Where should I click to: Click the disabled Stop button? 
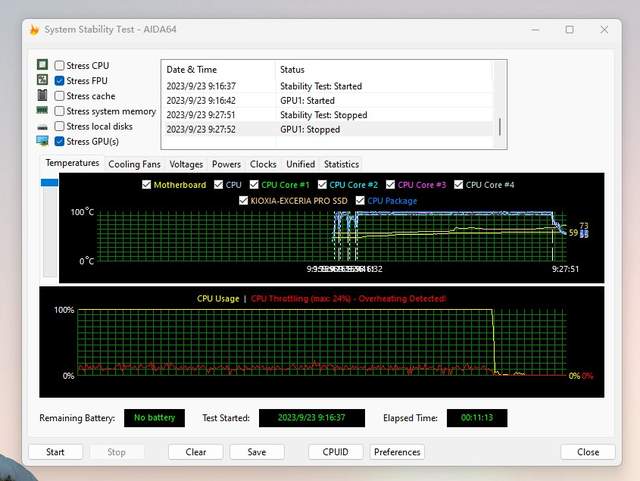pyautogui.click(x=116, y=452)
